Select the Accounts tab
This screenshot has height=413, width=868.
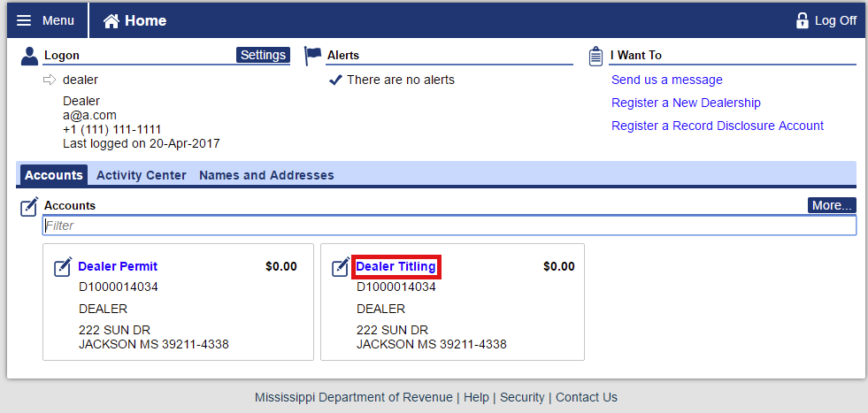point(54,175)
